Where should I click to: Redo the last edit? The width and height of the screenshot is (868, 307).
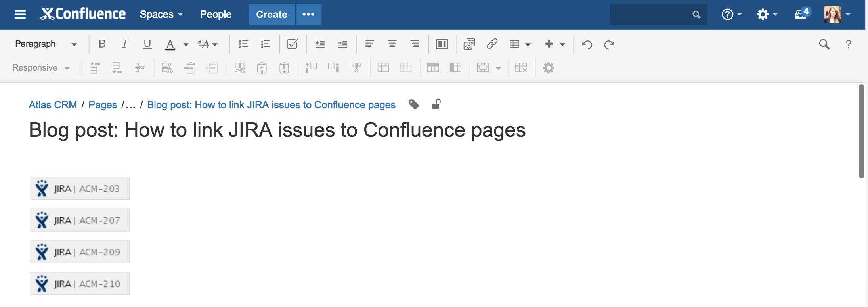609,44
